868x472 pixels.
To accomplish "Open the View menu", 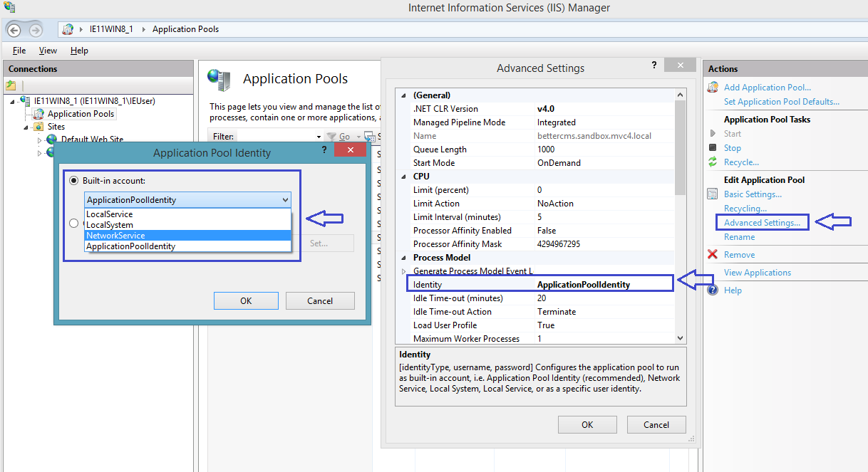I will [47, 50].
